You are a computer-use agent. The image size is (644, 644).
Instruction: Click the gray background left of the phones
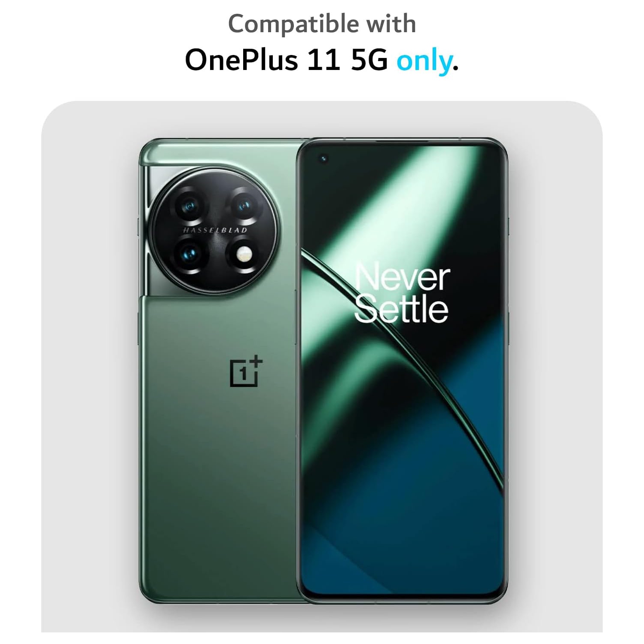pos(89,365)
